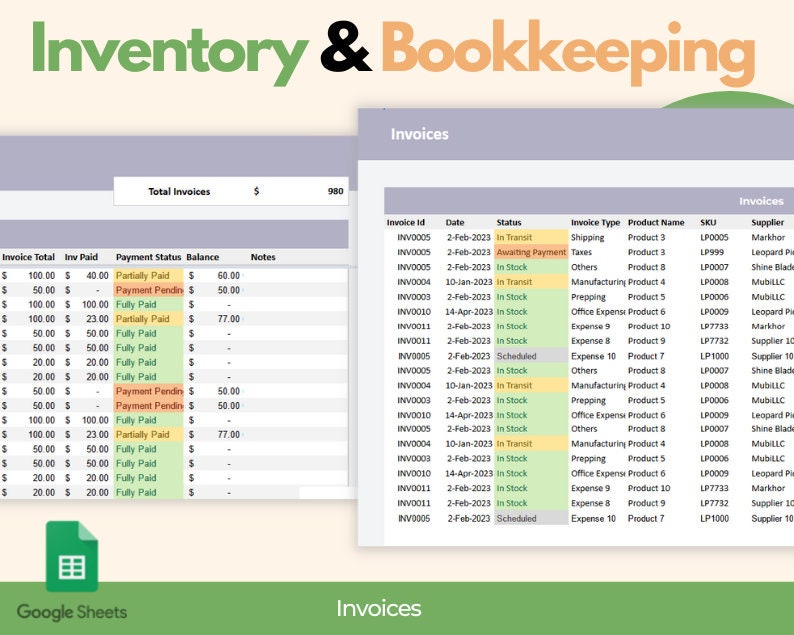Click the Invoice Total column header
Image resolution: width=794 pixels, height=635 pixels.
[28, 257]
